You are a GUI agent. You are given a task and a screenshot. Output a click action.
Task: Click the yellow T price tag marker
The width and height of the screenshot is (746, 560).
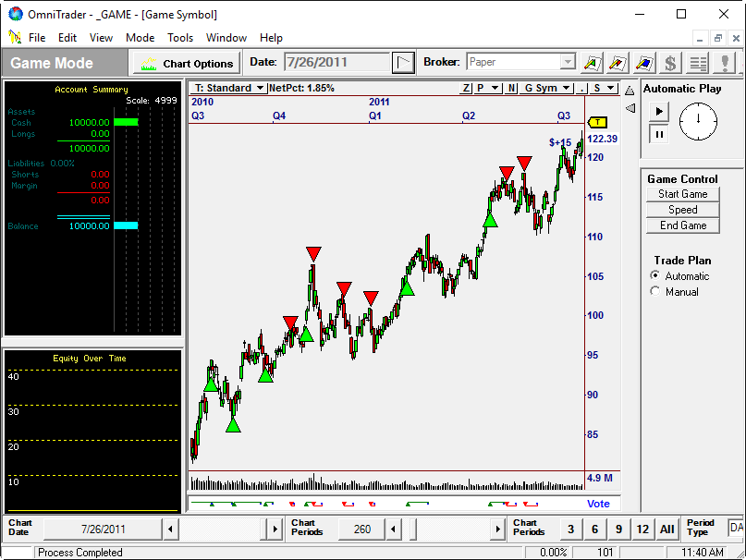click(597, 123)
